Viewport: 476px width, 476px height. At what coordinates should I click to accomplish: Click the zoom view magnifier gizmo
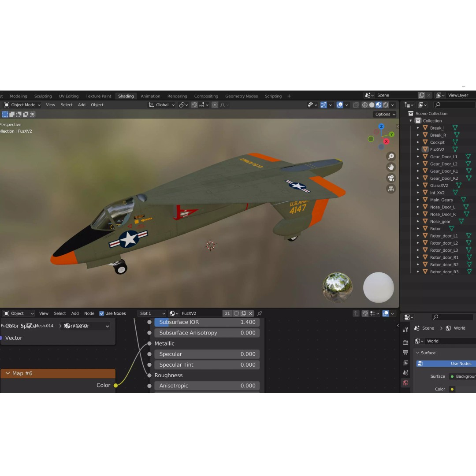pos(391,156)
